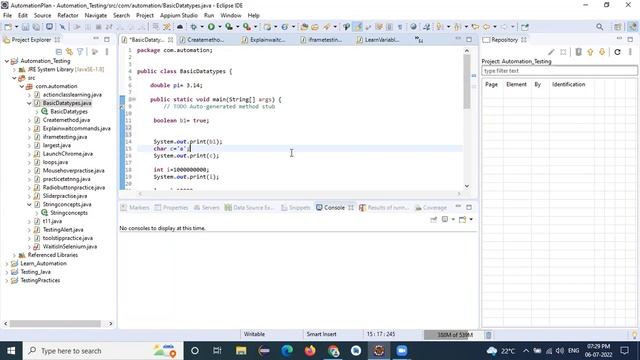
Task: Click the Coverage run icon
Action: pyautogui.click(x=229, y=27)
